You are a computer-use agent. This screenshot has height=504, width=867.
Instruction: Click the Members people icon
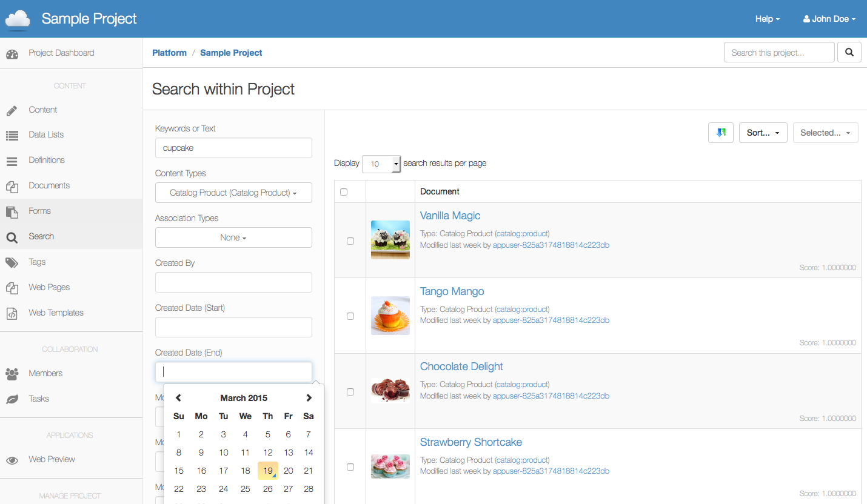click(x=12, y=374)
